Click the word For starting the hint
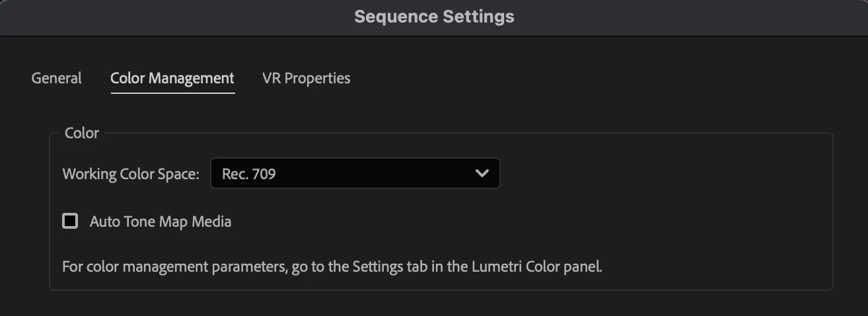This screenshot has height=316, width=868. (72, 267)
